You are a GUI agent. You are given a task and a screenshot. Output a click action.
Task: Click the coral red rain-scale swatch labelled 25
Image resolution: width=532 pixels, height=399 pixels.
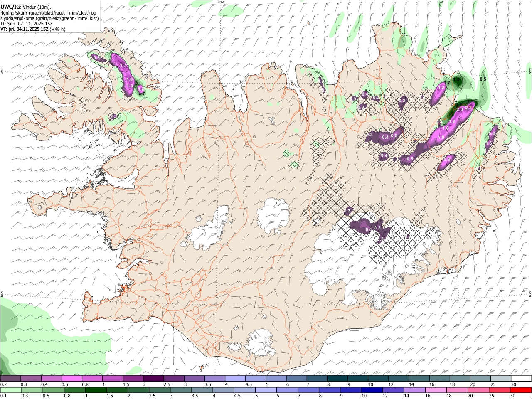pyautogui.click(x=500, y=390)
